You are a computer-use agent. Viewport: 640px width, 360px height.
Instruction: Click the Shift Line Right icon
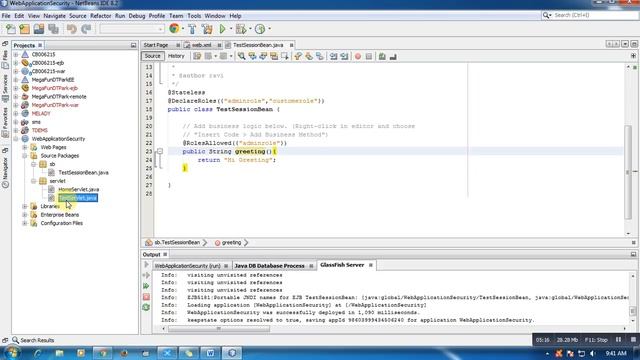pyautogui.click(x=344, y=56)
